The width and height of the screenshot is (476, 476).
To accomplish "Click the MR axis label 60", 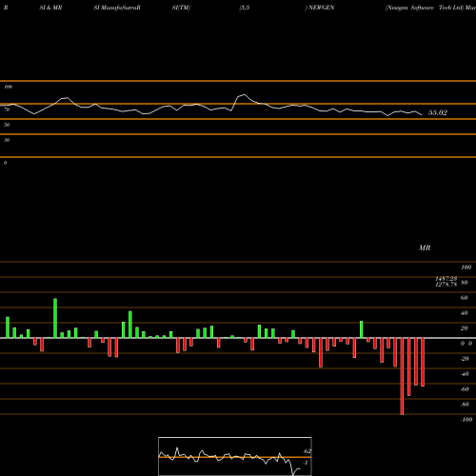I will 464,298.
